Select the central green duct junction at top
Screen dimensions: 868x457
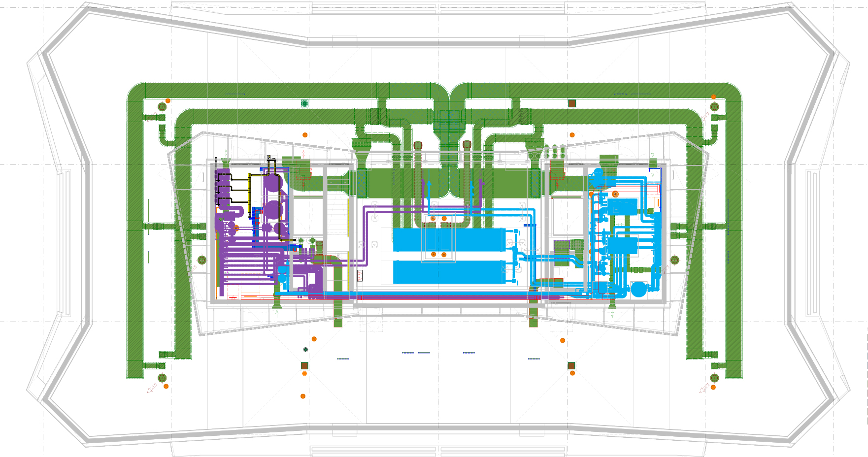click(448, 118)
